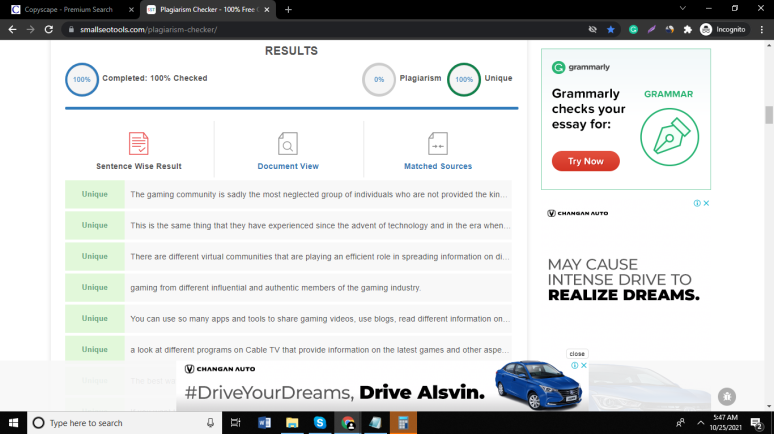This screenshot has height=434, width=774.
Task: Open a new browser tab
Action: pyautogui.click(x=288, y=9)
